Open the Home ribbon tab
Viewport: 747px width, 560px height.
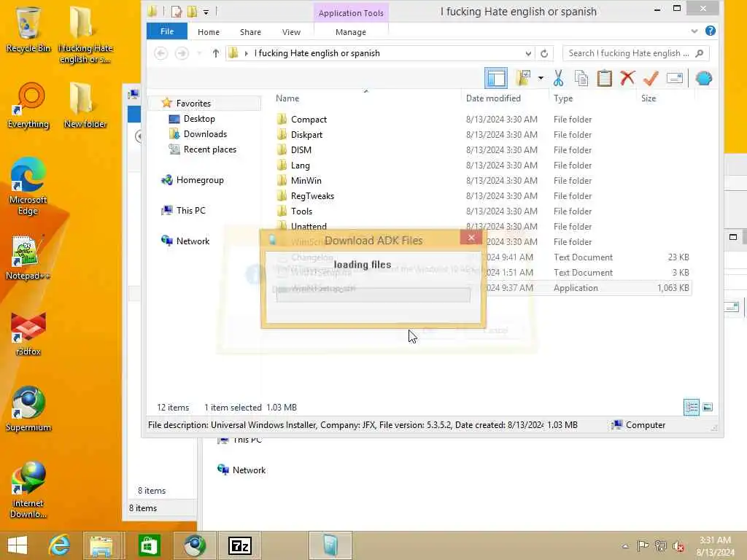pyautogui.click(x=209, y=32)
